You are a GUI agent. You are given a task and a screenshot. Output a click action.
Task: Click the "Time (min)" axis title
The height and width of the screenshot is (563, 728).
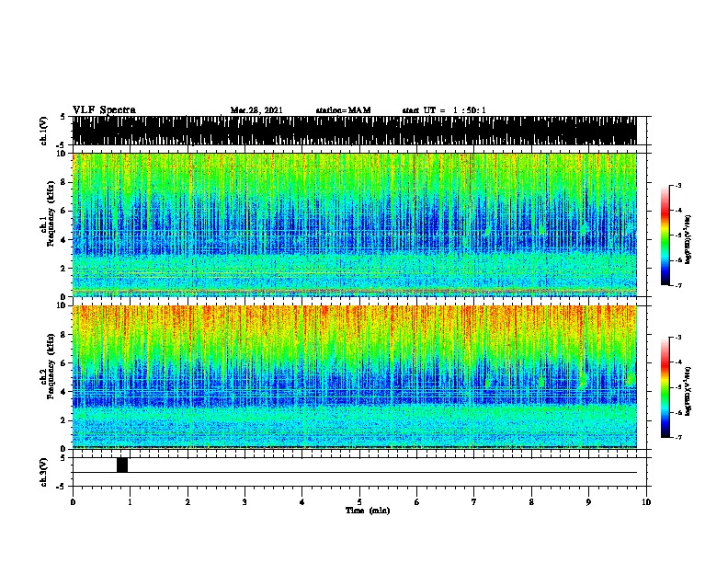coord(368,511)
